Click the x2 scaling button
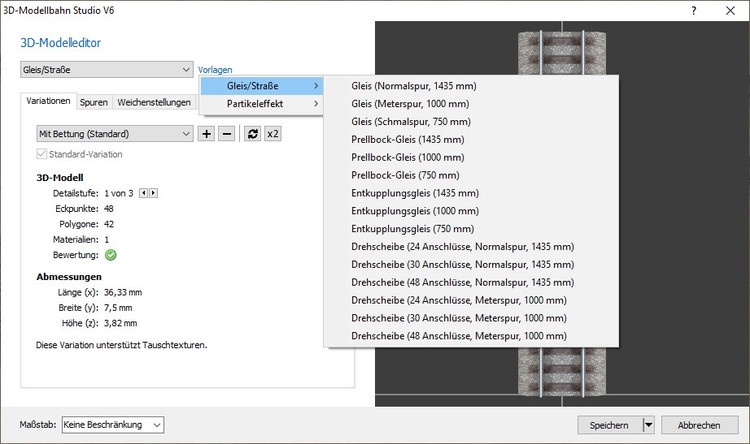 (x=273, y=134)
